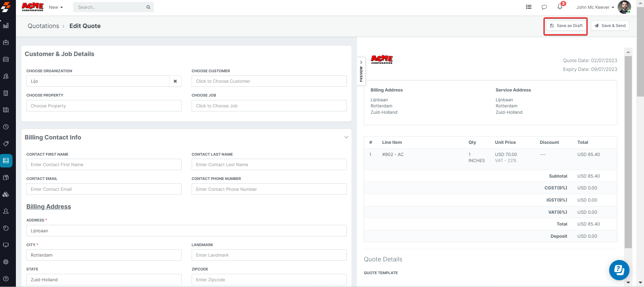Open the task list icon in header
This screenshot has height=287, width=644.
point(529,7)
